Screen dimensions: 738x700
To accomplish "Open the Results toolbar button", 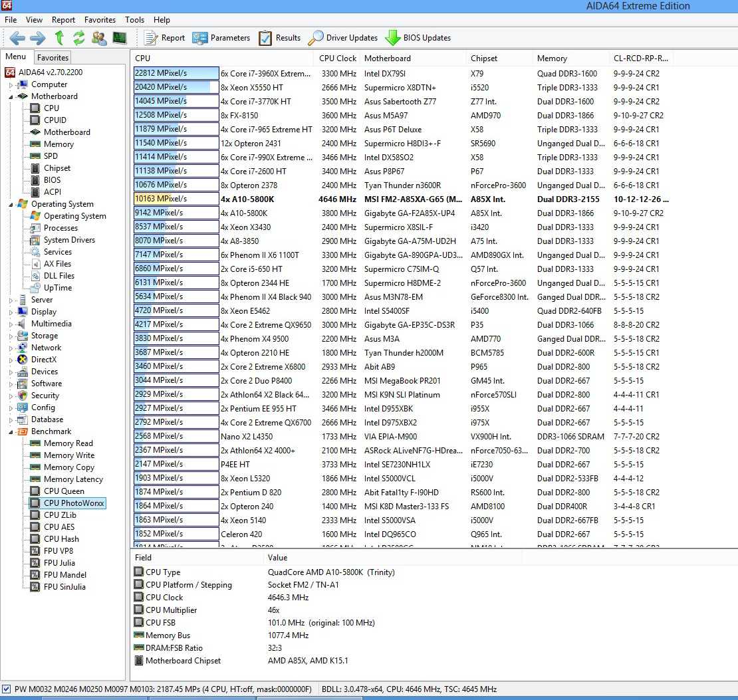I will pyautogui.click(x=279, y=38).
